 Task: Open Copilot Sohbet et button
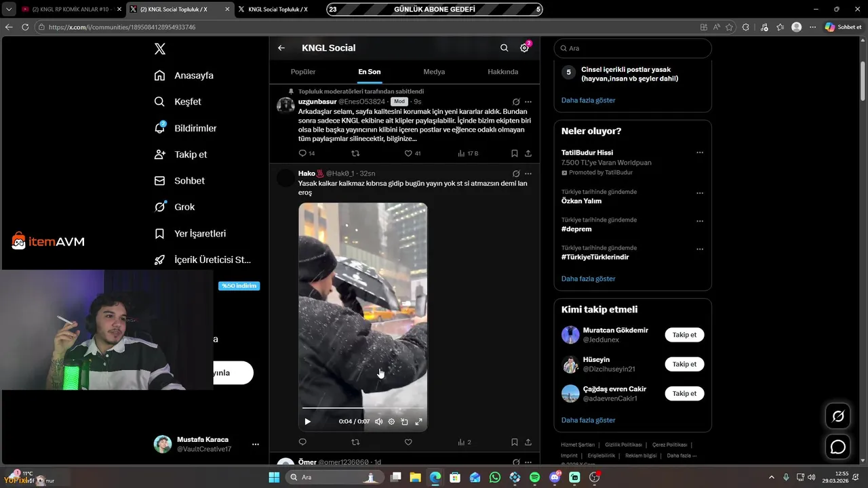coord(843,27)
